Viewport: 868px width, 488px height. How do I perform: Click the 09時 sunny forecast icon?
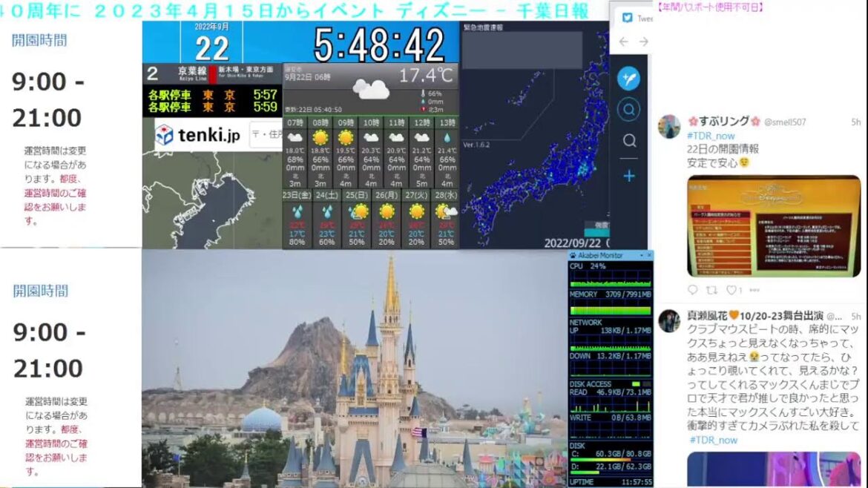[346, 137]
